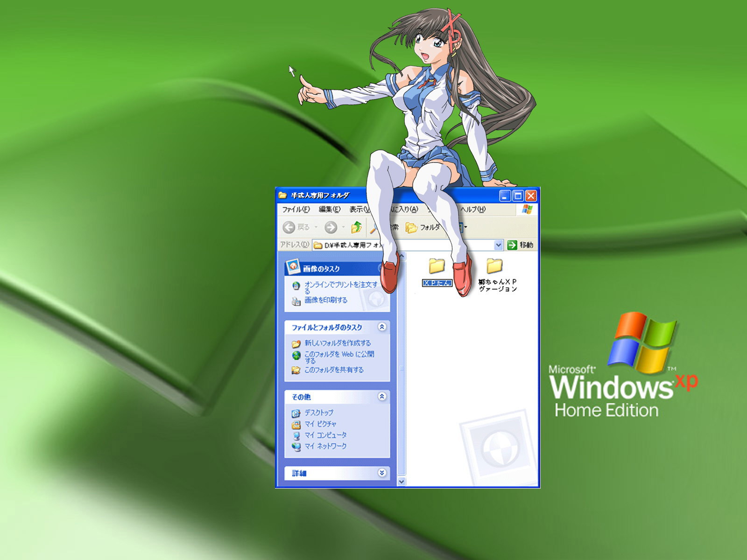
Task: Click the フォルダ (Folders) toolbar button
Action: [x=423, y=227]
